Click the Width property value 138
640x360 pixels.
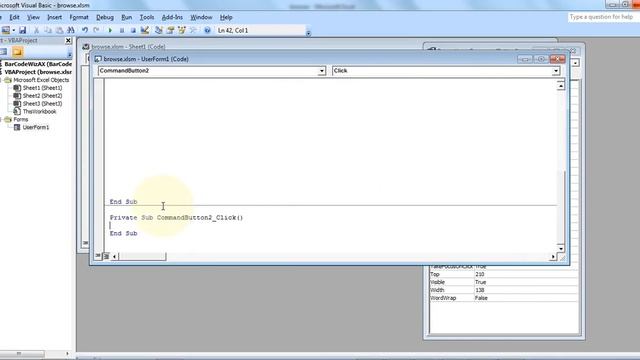point(526,290)
